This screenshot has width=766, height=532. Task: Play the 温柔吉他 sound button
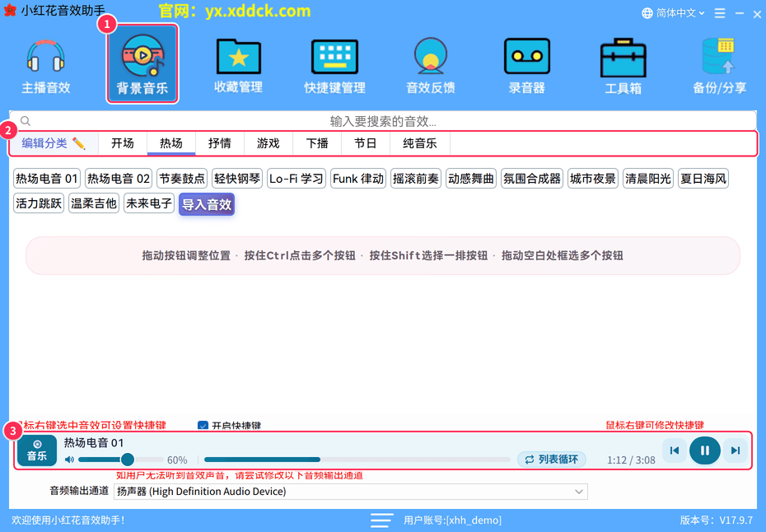pyautogui.click(x=94, y=203)
